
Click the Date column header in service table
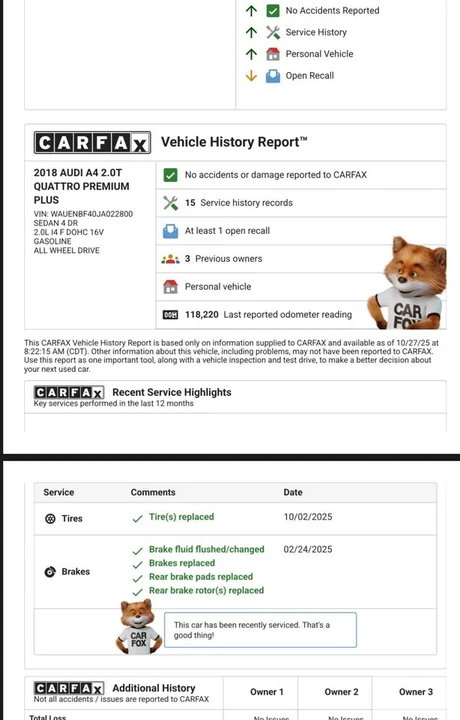293,492
